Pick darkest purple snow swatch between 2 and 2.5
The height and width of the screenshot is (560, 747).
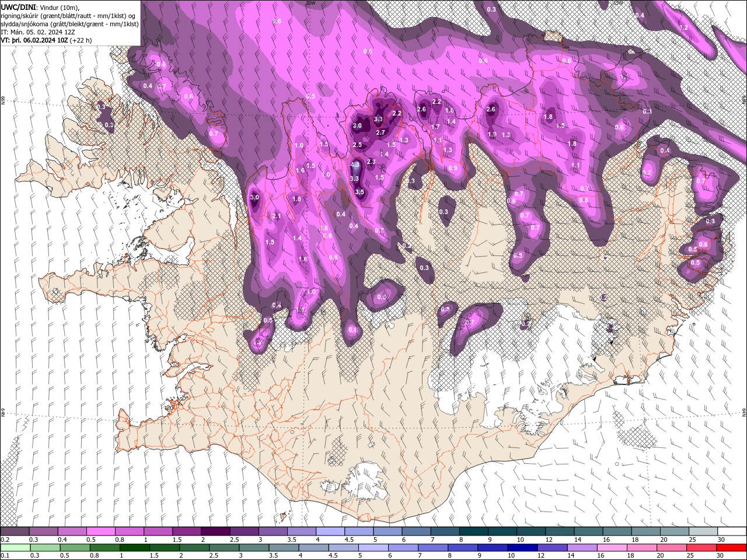215,531
